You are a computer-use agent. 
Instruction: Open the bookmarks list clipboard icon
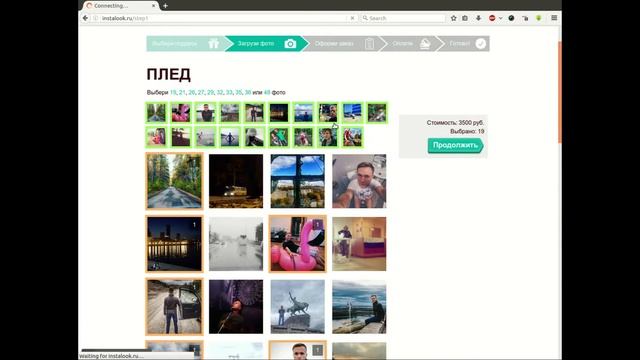pos(465,18)
